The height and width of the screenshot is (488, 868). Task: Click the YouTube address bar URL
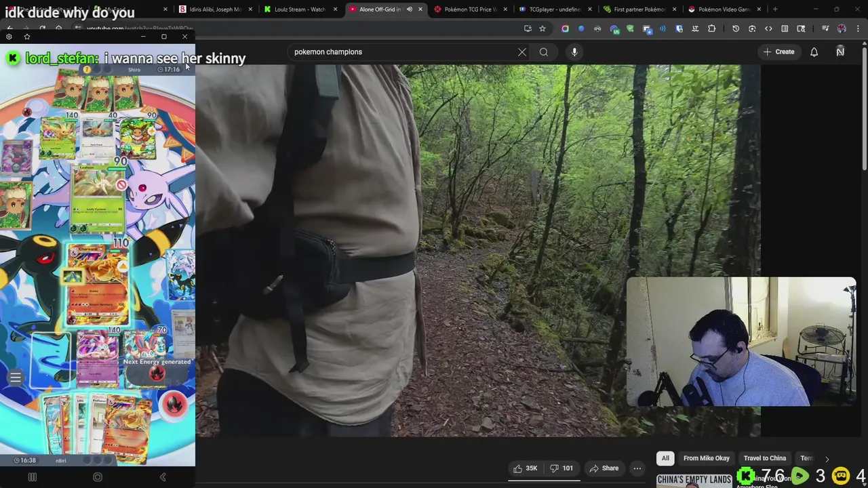pyautogui.click(x=139, y=28)
